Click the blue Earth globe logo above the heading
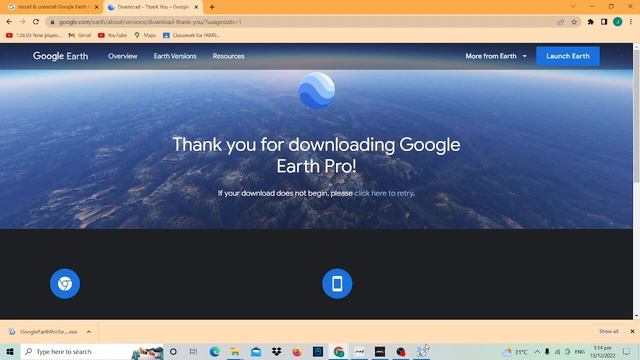The height and width of the screenshot is (360, 640). [x=316, y=91]
